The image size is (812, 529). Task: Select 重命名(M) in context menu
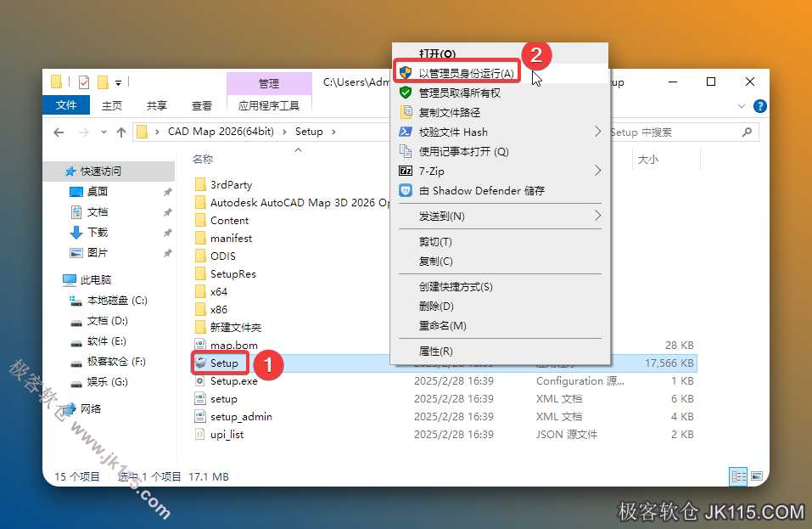point(501,325)
